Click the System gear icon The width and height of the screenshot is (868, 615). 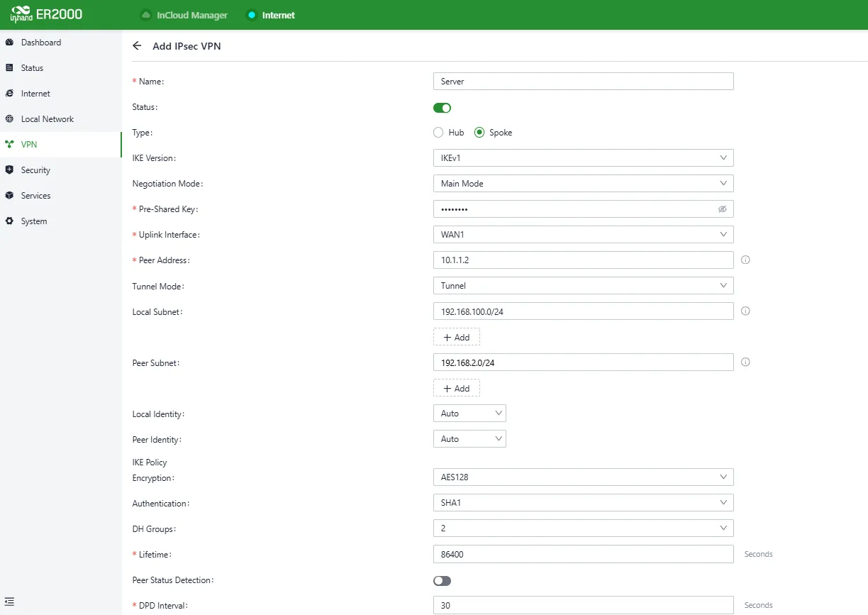[9, 221]
